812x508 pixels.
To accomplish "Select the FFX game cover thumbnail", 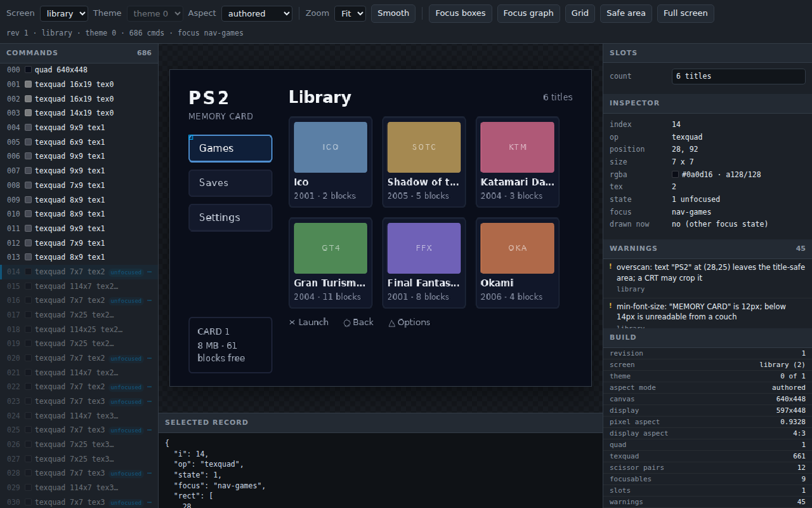I will point(424,248).
